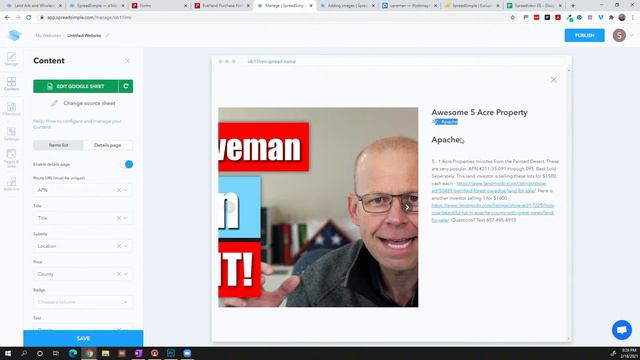Open Windows taskbar search

point(24,353)
